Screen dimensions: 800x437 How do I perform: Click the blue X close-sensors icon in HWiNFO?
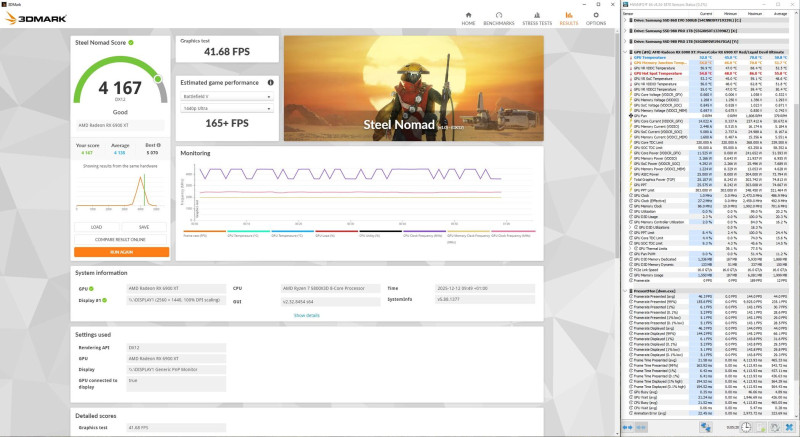click(x=789, y=427)
